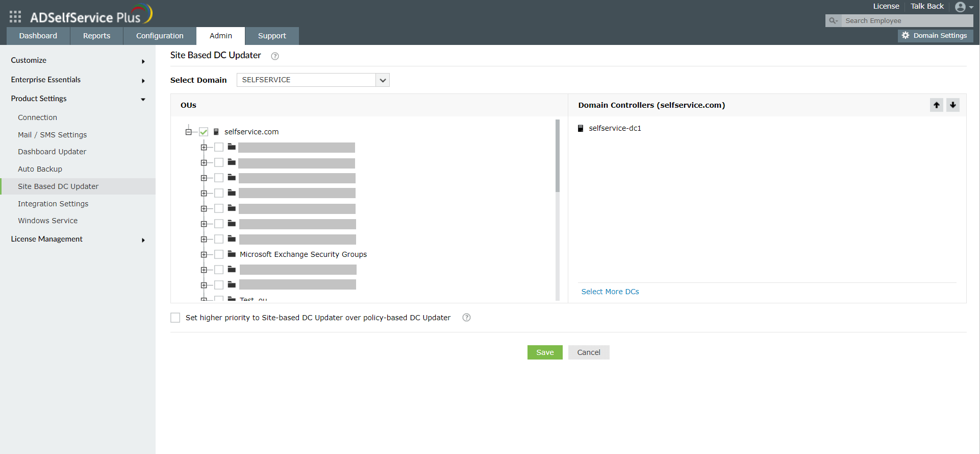Check the OU checkbox directly above Microsoft Exchange Security Groups
Image resolution: width=980 pixels, height=454 pixels.
pyautogui.click(x=219, y=239)
